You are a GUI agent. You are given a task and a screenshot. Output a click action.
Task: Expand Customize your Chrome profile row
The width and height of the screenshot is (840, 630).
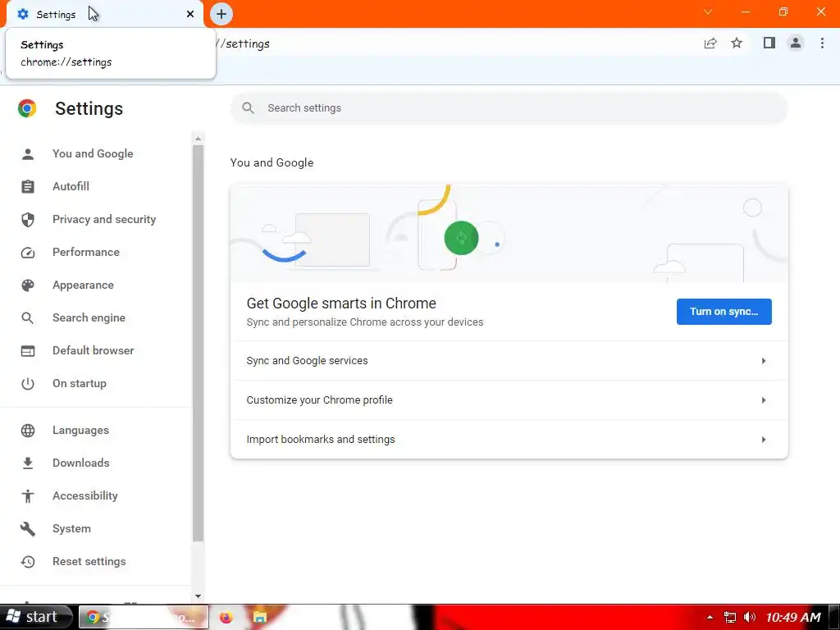pos(509,400)
